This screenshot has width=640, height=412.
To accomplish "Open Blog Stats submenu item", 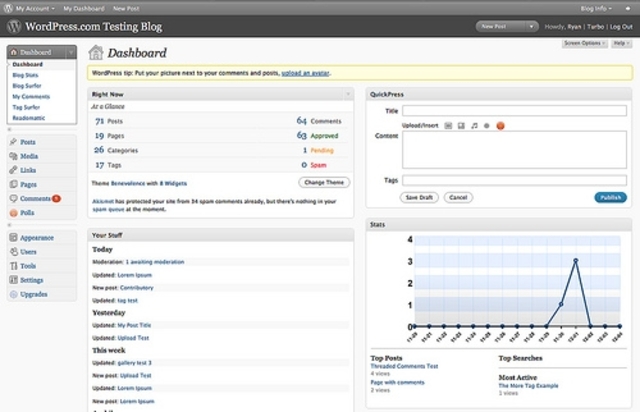I will click(25, 75).
